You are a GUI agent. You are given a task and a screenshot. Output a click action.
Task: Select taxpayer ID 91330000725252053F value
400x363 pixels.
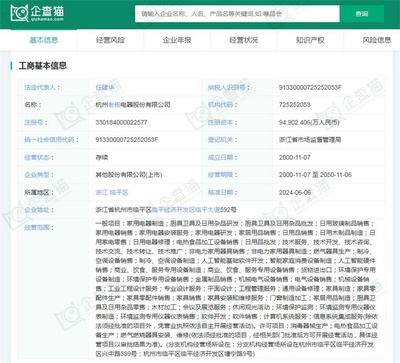(310, 87)
